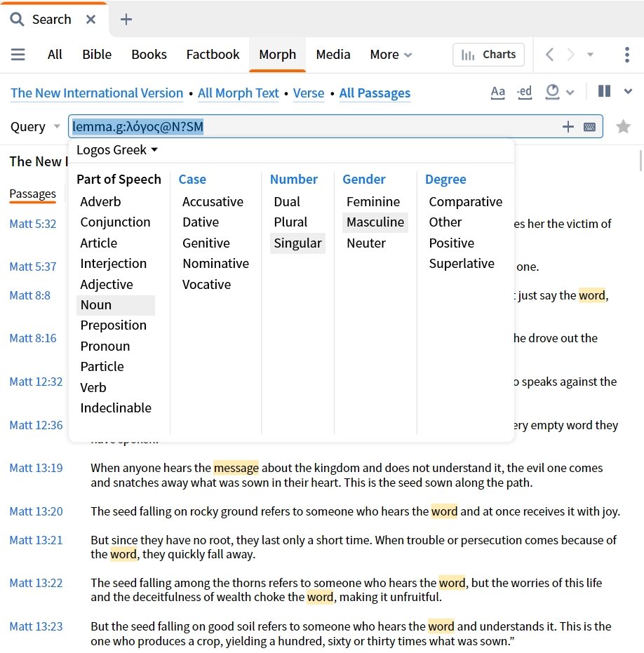
Task: Go forward with the right arrow
Action: (570, 55)
